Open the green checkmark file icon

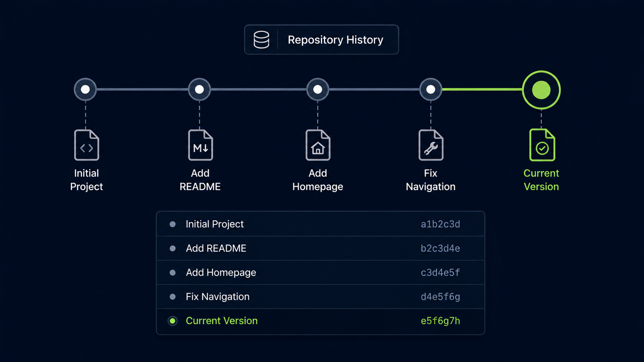click(542, 145)
